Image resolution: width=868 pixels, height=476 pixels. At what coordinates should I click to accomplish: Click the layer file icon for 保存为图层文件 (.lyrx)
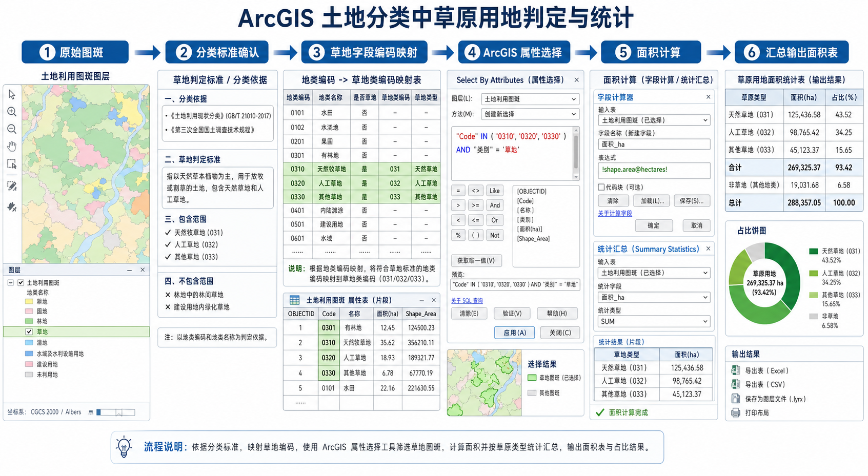click(x=736, y=399)
